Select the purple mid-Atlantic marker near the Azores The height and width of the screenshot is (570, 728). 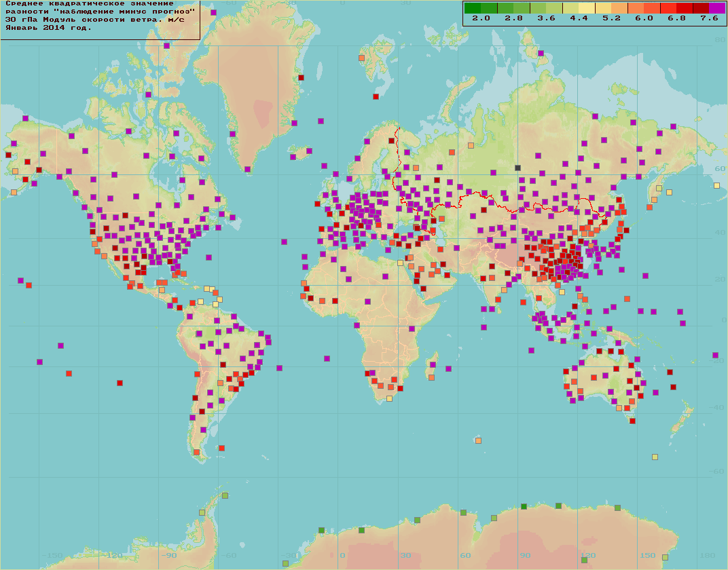point(284,242)
